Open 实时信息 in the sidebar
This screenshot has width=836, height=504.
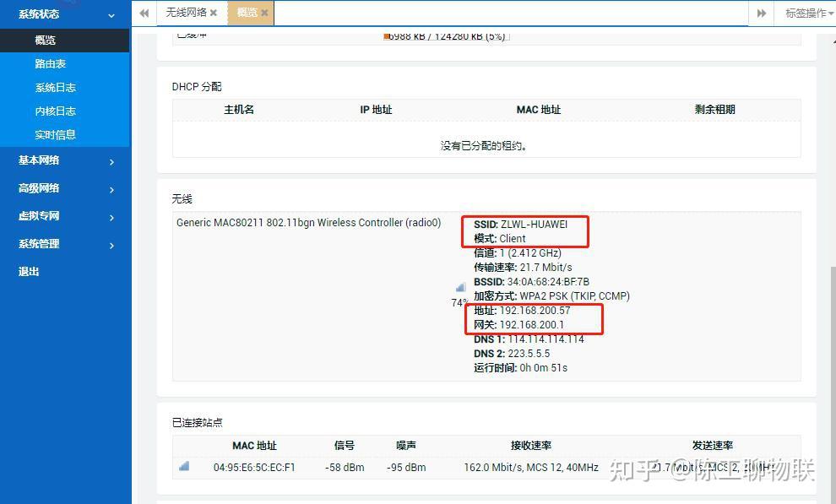pyautogui.click(x=55, y=135)
